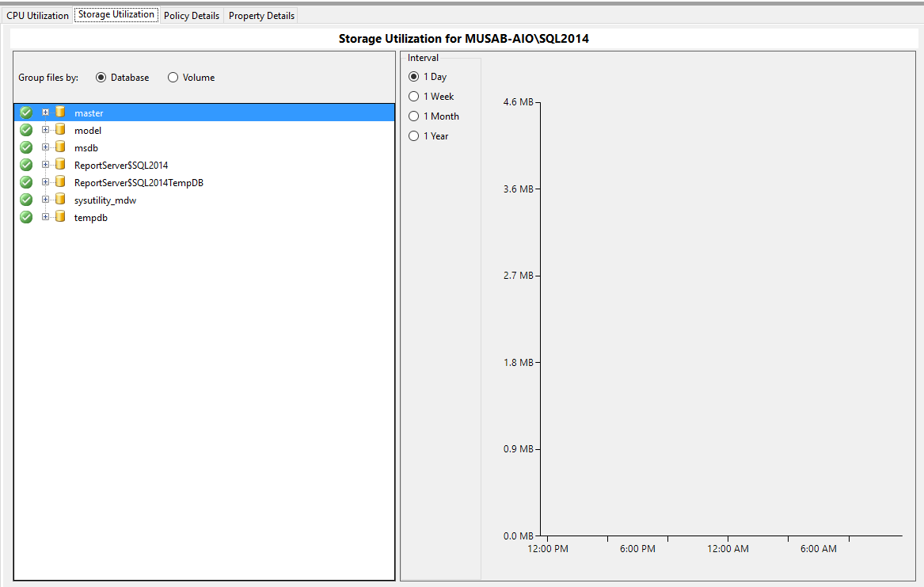Expand the msdb database node

[x=45, y=147]
